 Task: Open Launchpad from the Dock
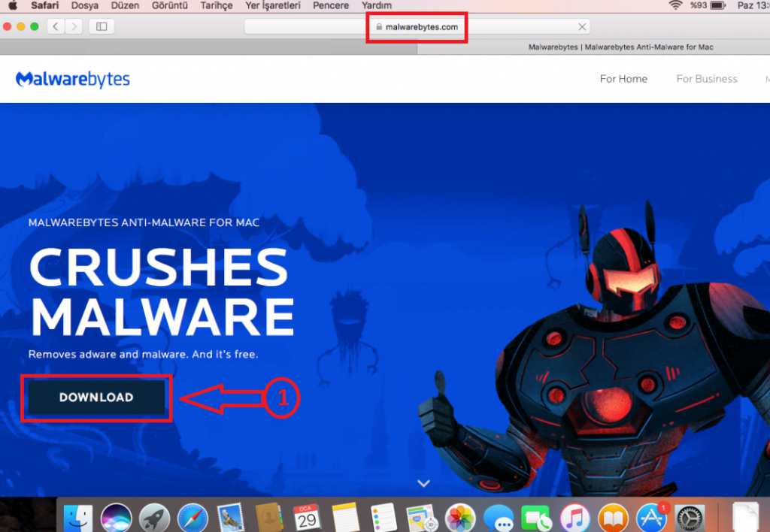[x=155, y=517]
